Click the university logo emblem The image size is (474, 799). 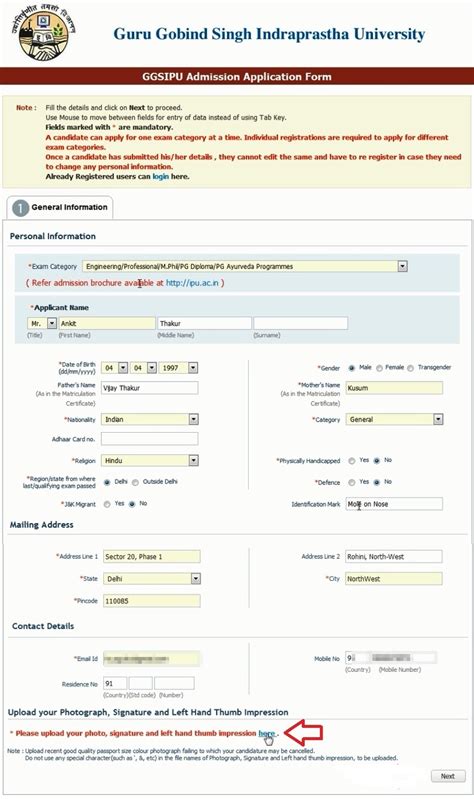43,32
